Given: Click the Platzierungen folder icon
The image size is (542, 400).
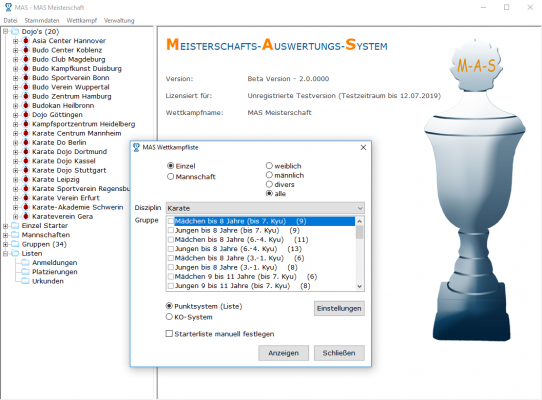Looking at the screenshot, I should [x=25, y=272].
